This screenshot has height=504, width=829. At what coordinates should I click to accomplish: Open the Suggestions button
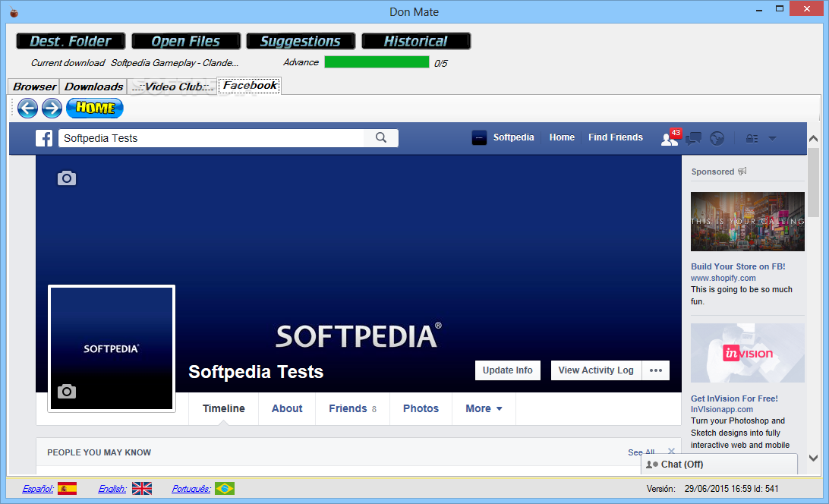click(x=301, y=41)
